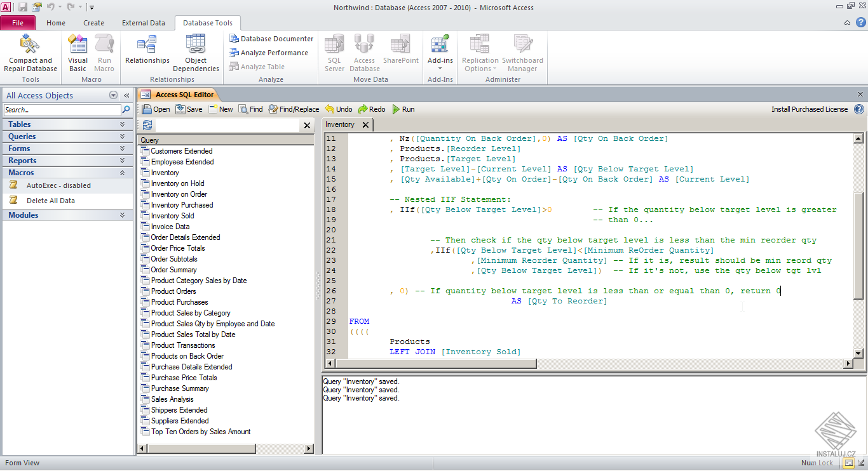Collapse the navigation pane shutter

[126, 95]
